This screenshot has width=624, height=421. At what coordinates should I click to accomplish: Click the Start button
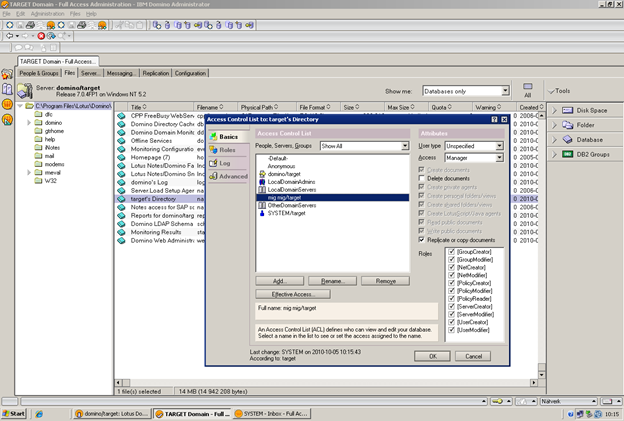(x=14, y=414)
